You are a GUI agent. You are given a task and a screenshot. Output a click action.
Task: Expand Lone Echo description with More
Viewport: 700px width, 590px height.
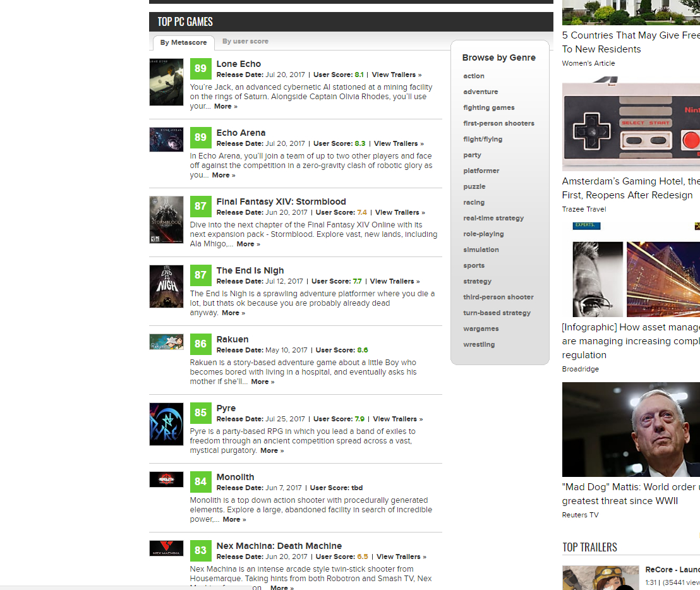coord(226,106)
